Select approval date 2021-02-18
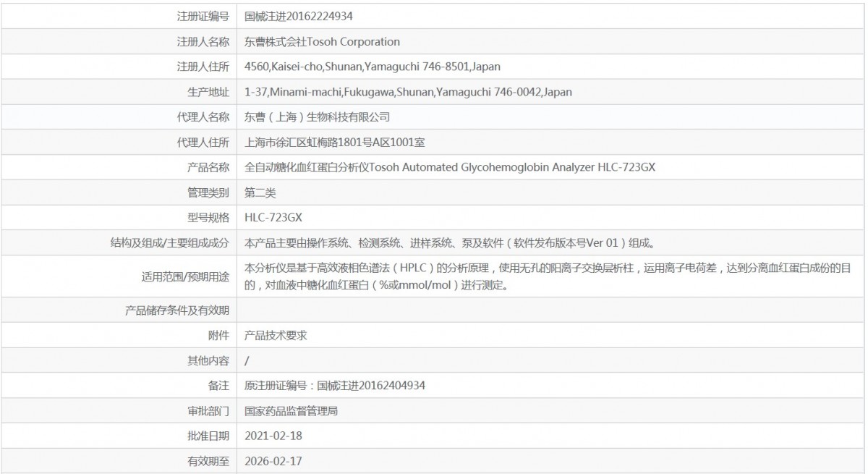 [x=273, y=436]
